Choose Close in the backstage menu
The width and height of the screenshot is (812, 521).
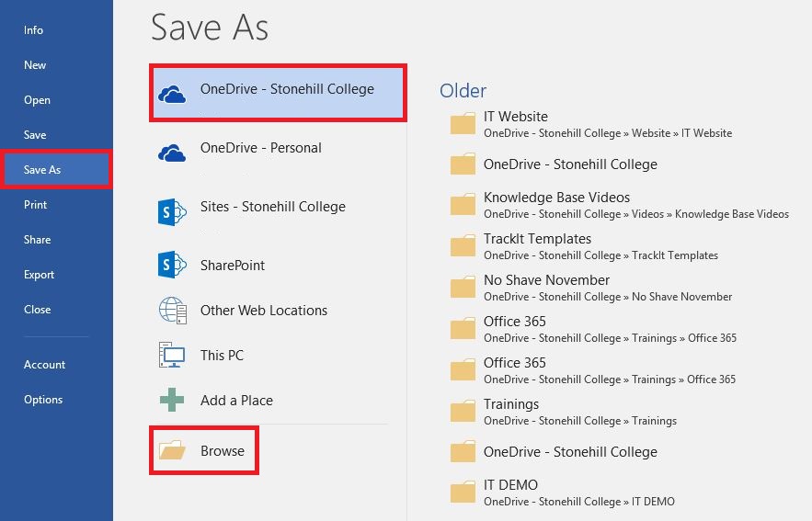click(37, 310)
